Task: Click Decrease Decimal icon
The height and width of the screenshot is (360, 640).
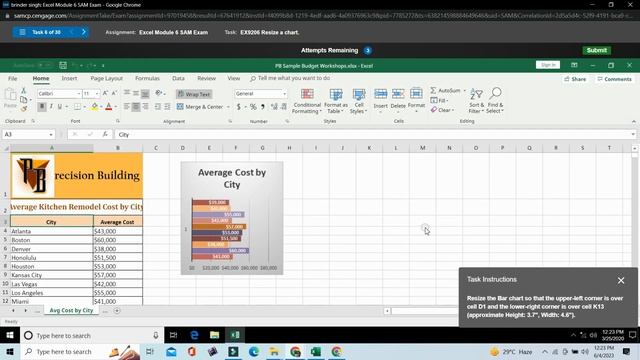Action: (284, 107)
